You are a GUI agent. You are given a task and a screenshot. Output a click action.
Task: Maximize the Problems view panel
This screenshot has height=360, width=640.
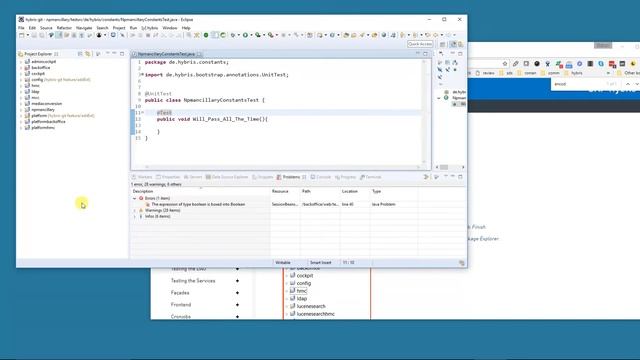460,177
